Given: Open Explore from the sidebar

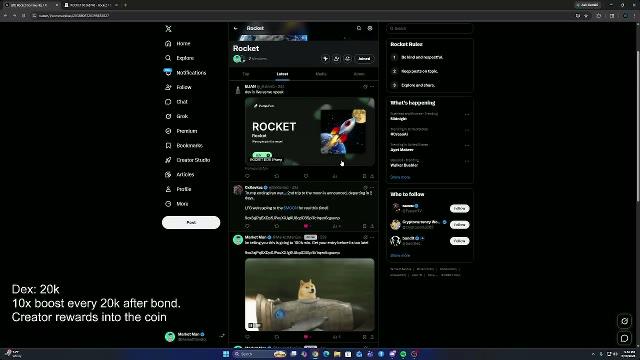Looking at the screenshot, I should [x=180, y=58].
